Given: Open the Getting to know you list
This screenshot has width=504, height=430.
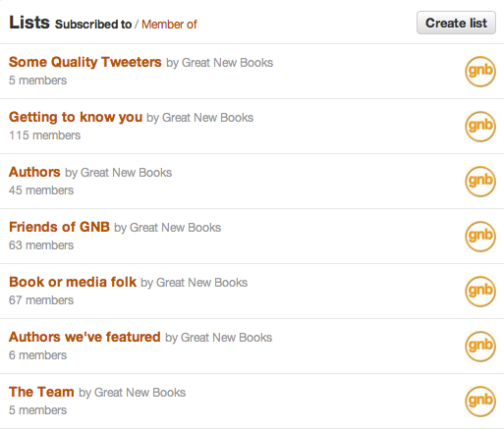Looking at the screenshot, I should coord(76,117).
